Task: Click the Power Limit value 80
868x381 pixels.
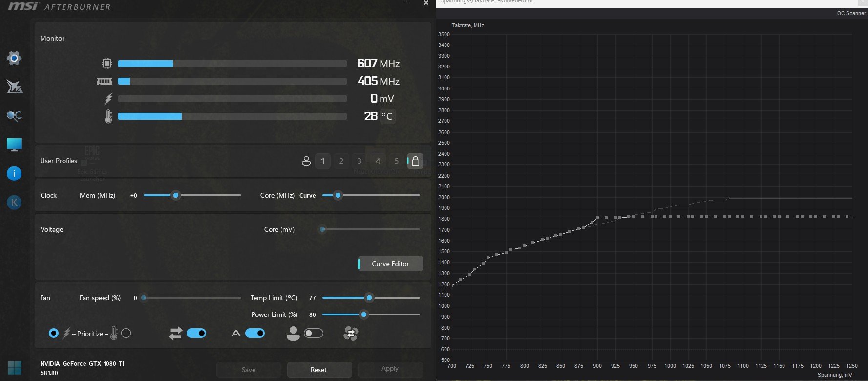Action: coord(313,315)
